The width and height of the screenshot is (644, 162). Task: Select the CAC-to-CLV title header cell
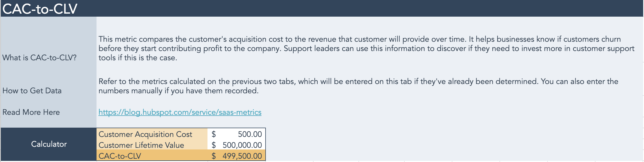(40, 9)
